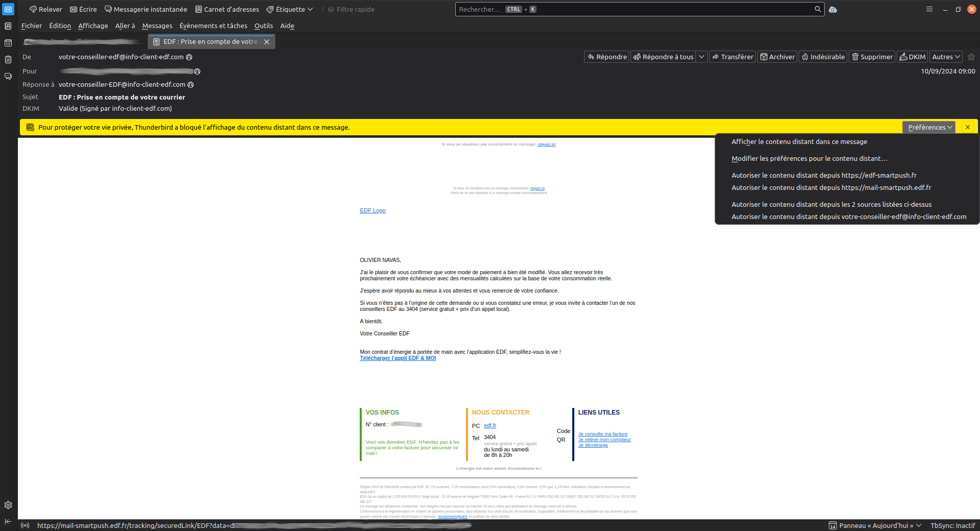This screenshot has width=980, height=531.
Task: Click Répondre à tous button
Action: pos(663,57)
